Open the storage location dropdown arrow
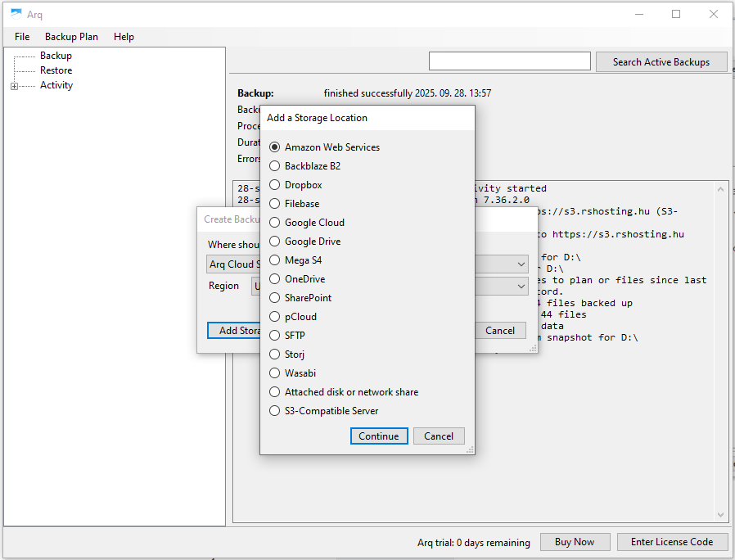Screen dimensions: 735x560 pos(521,264)
